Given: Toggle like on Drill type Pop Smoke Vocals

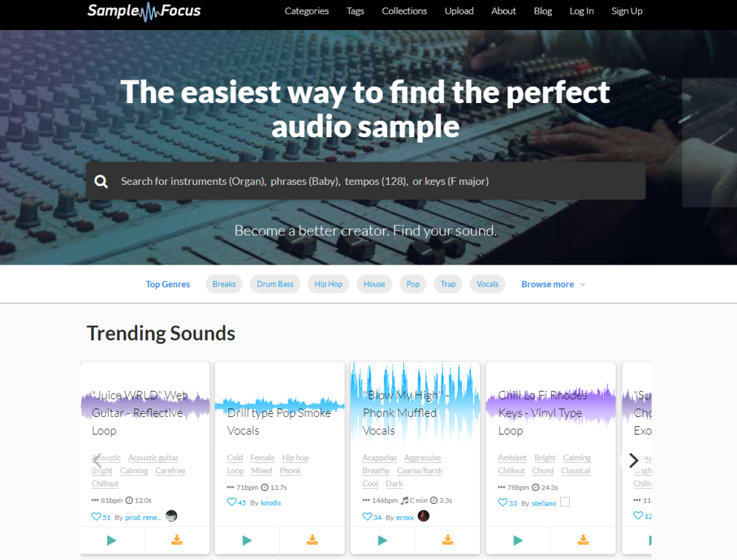Looking at the screenshot, I should [x=231, y=502].
